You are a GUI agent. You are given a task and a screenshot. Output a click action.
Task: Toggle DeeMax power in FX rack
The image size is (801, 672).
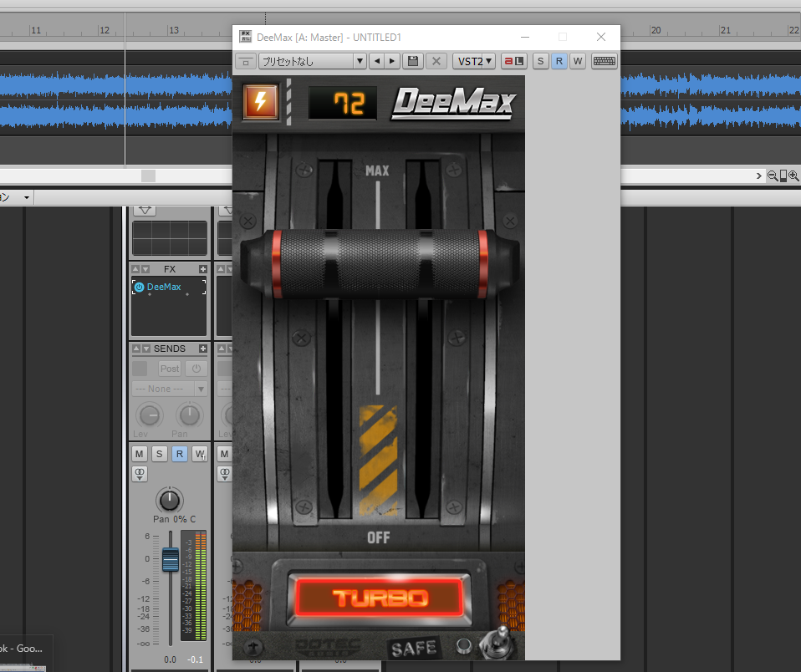click(x=139, y=287)
